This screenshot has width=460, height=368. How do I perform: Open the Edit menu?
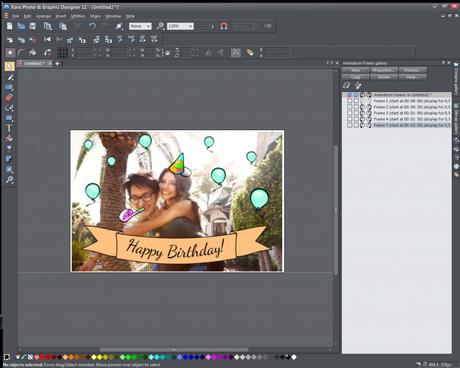tap(27, 16)
